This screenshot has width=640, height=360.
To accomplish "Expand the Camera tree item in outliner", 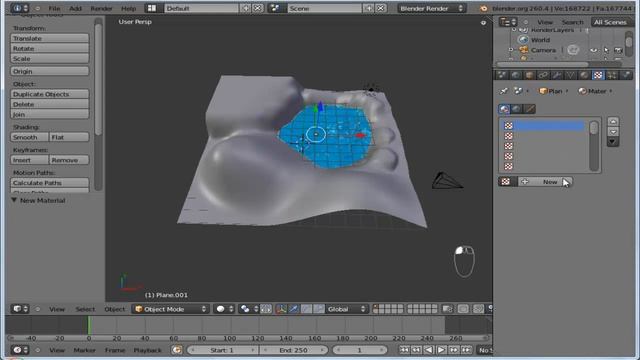I will click(511, 50).
